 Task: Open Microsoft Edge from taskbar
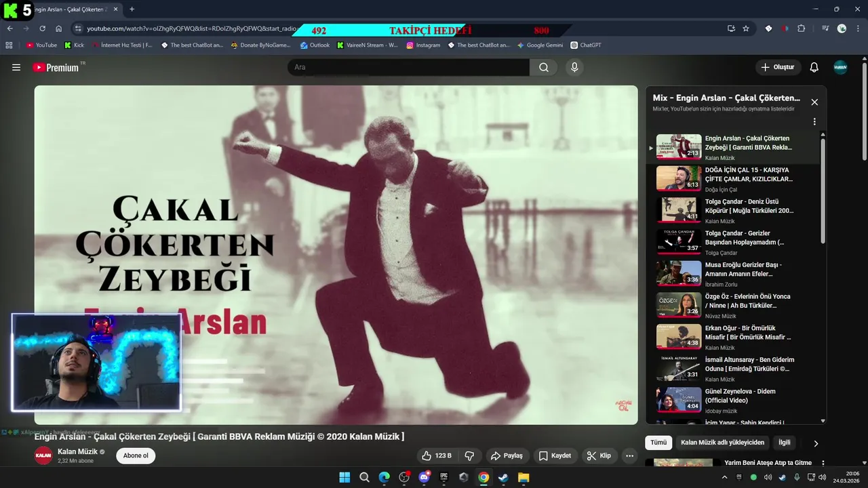click(384, 477)
